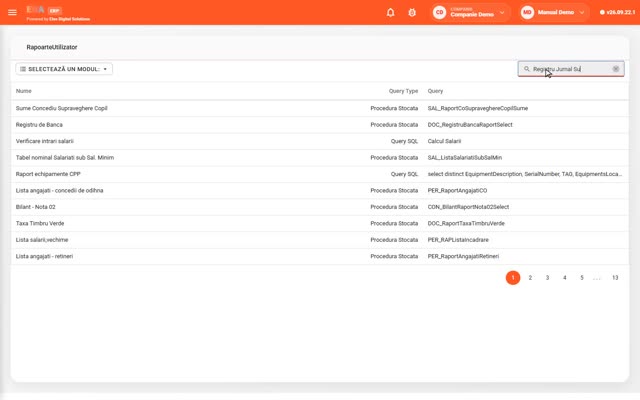
Task: Click the version v26.09.22.1 label
Action: [x=618, y=12]
